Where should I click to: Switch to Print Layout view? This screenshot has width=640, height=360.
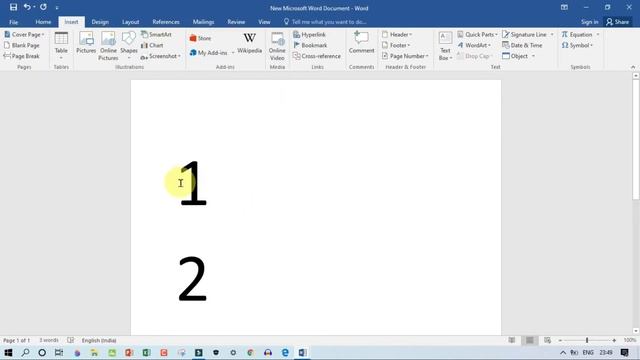point(529,340)
